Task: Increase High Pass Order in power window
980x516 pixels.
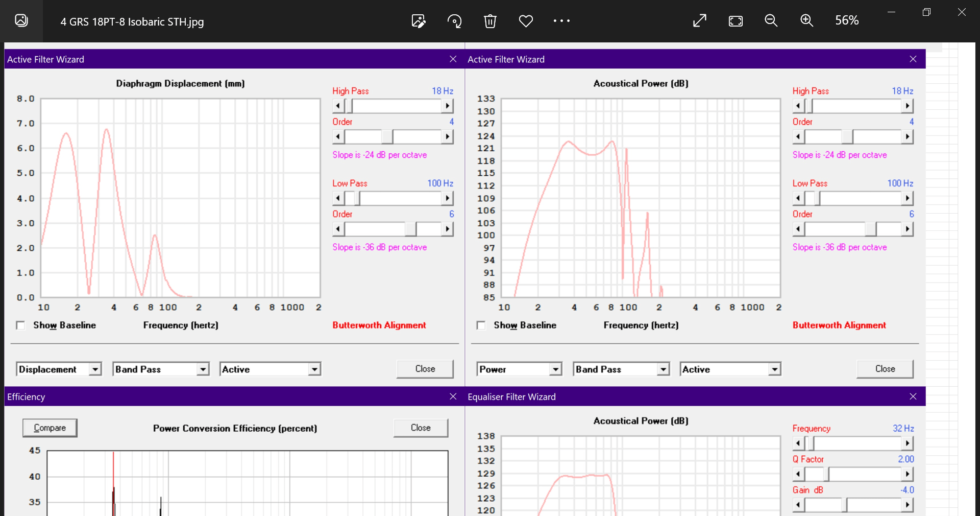Action: pos(908,136)
